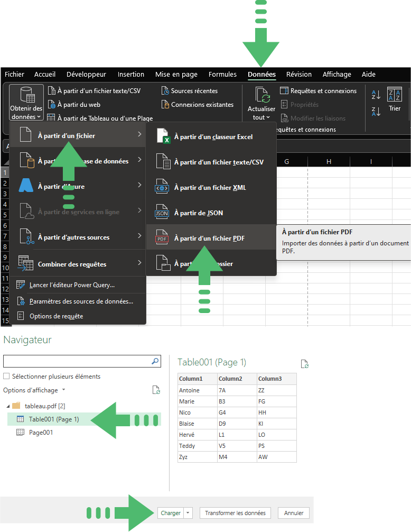Choose À partir d'un fichier XML

(x=211, y=187)
